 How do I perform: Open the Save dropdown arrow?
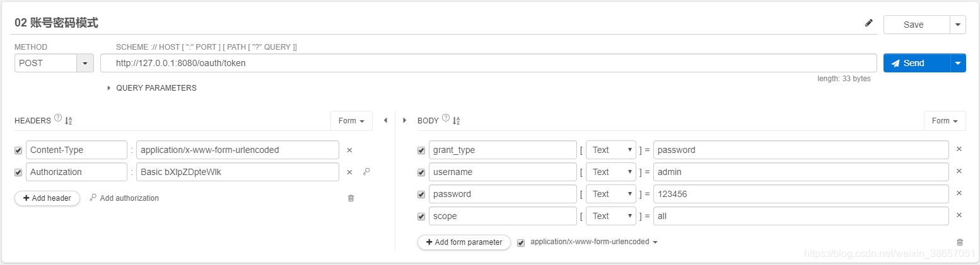958,25
